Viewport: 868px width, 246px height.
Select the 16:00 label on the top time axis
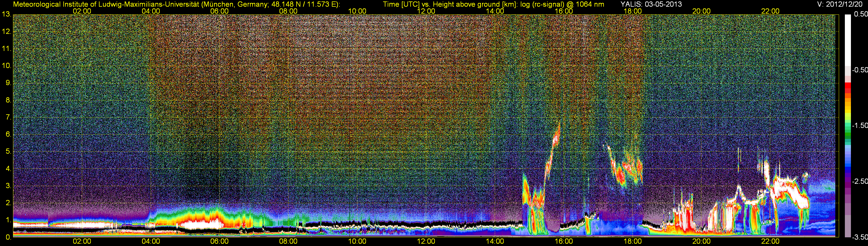point(564,11)
